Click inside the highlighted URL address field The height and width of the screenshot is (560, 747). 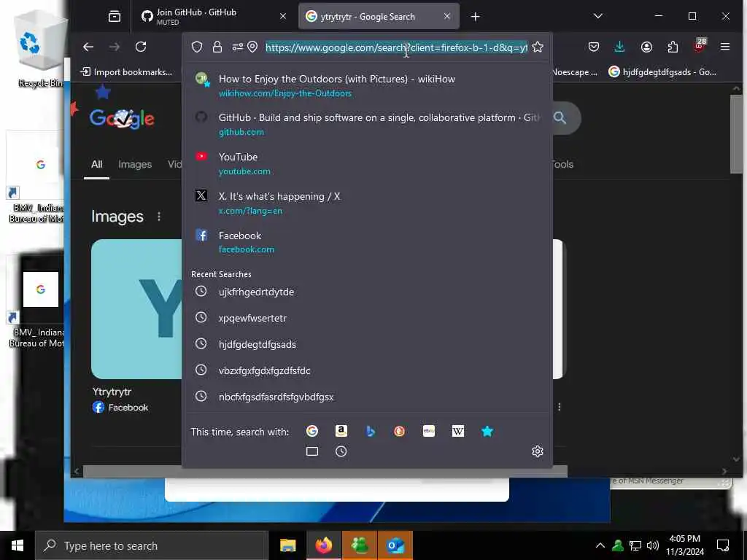coord(396,47)
